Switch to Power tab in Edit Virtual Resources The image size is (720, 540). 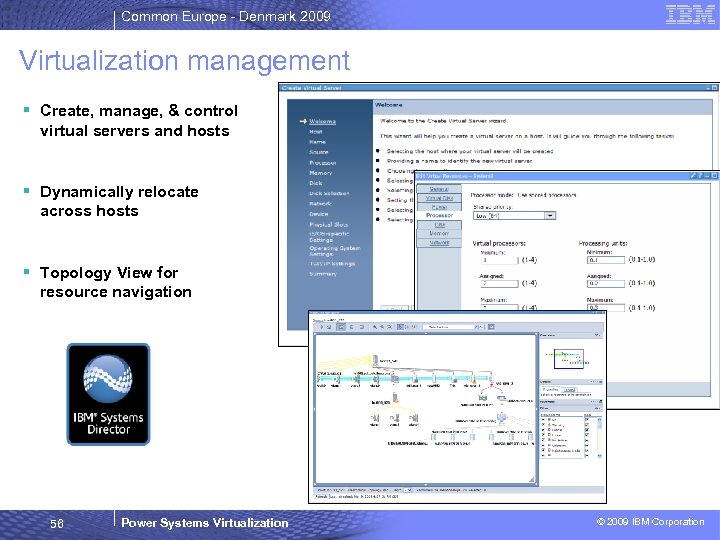pyautogui.click(x=439, y=207)
